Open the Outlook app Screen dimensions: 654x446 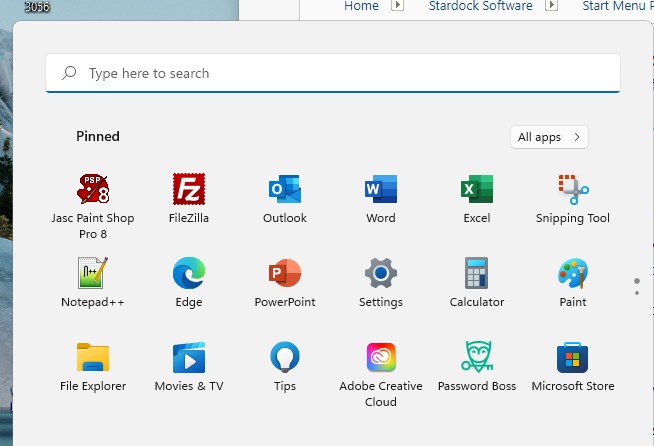click(285, 198)
